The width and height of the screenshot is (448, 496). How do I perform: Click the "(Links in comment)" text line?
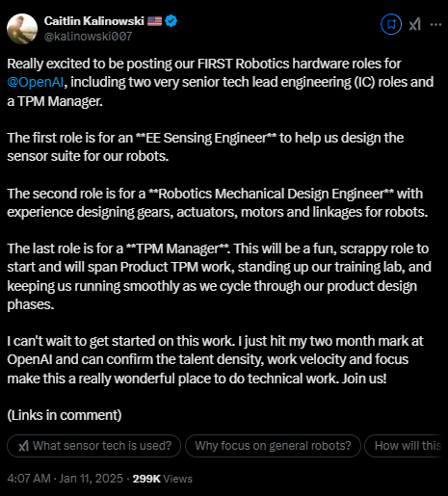[x=65, y=415]
